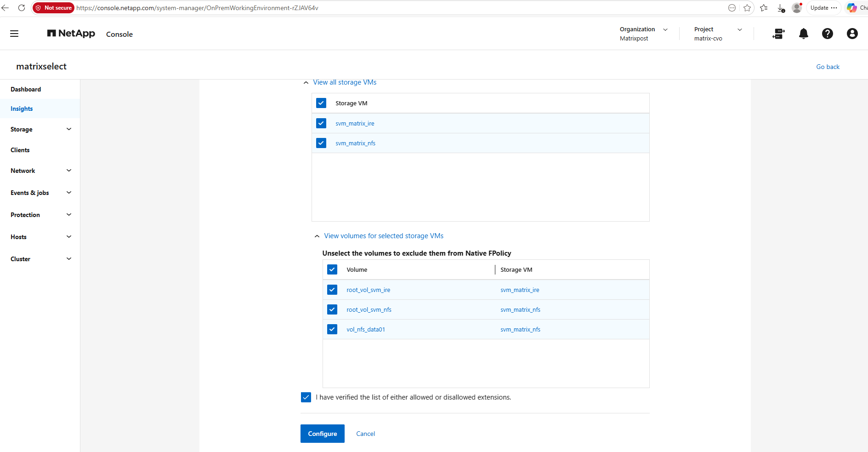
Task: Open the help question mark icon
Action: (x=827, y=34)
